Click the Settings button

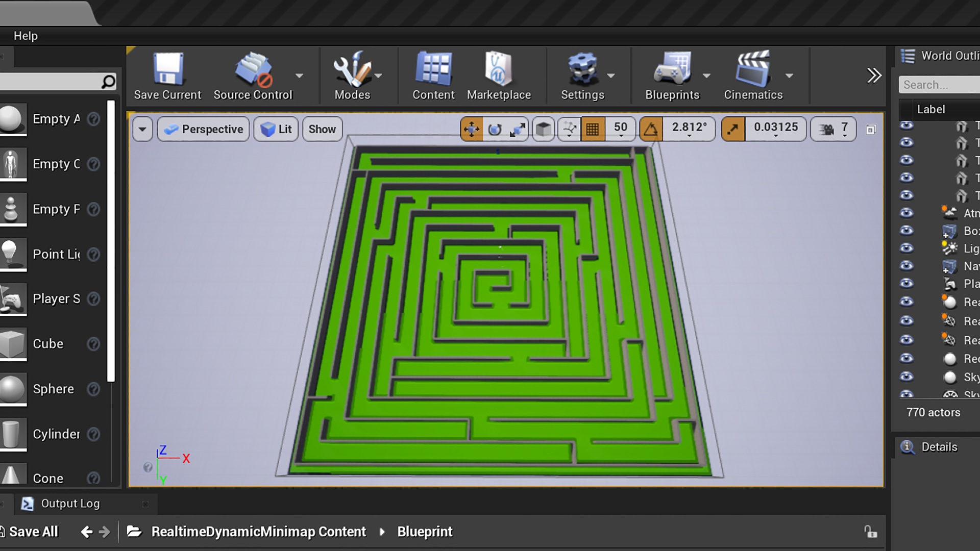pos(582,76)
